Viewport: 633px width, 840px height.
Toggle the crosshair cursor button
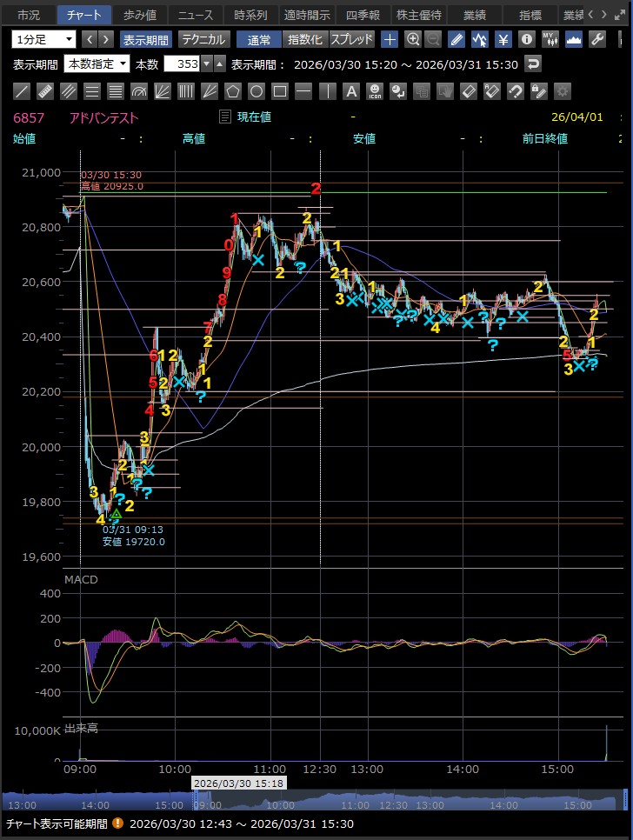(x=390, y=39)
